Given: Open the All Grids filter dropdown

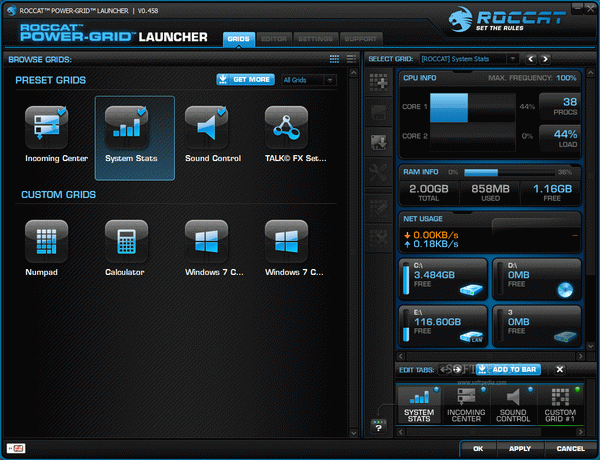Looking at the screenshot, I should click(308, 80).
